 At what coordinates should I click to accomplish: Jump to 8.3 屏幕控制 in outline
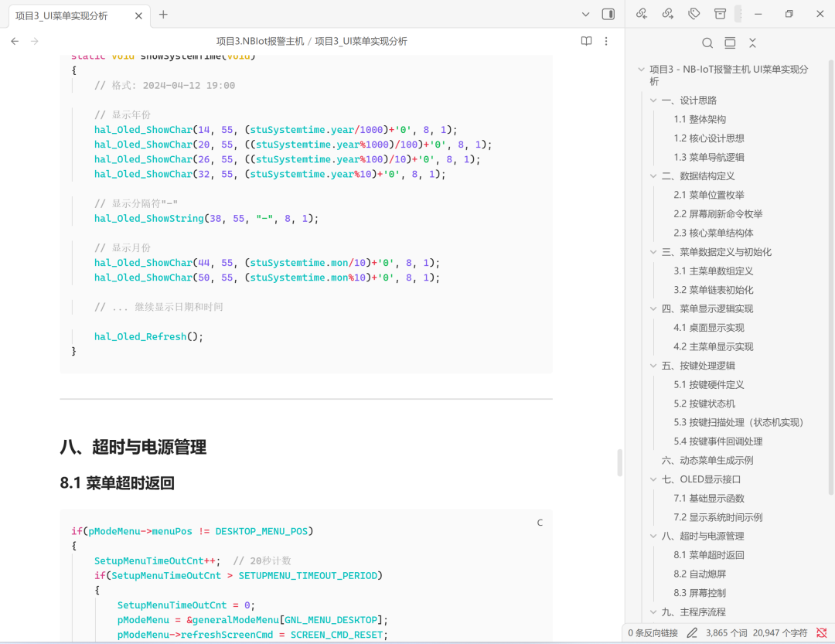click(700, 593)
